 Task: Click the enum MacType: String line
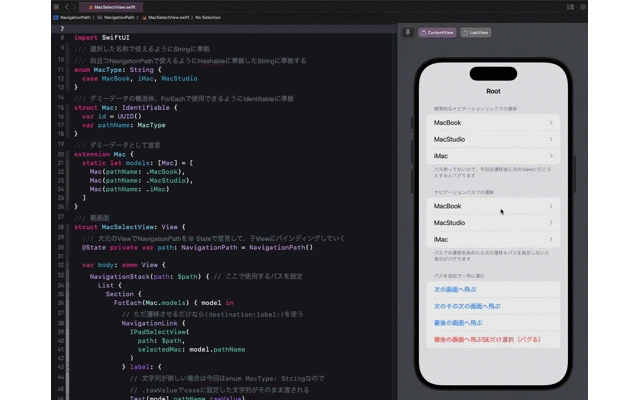point(118,70)
